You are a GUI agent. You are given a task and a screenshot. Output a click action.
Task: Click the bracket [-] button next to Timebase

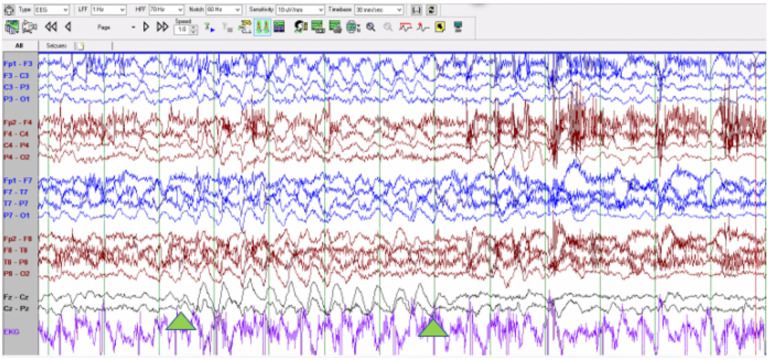coord(416,10)
